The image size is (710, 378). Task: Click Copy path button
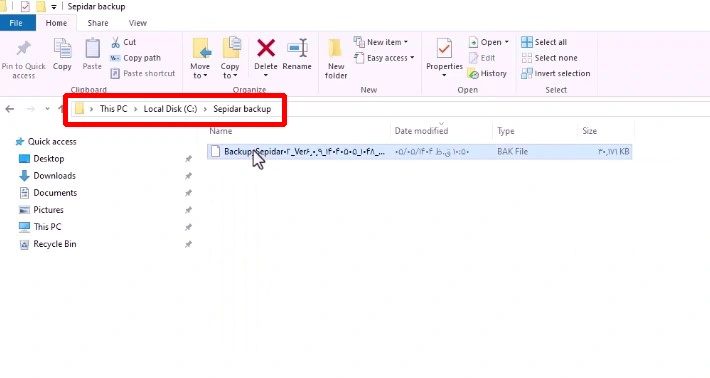click(136, 58)
